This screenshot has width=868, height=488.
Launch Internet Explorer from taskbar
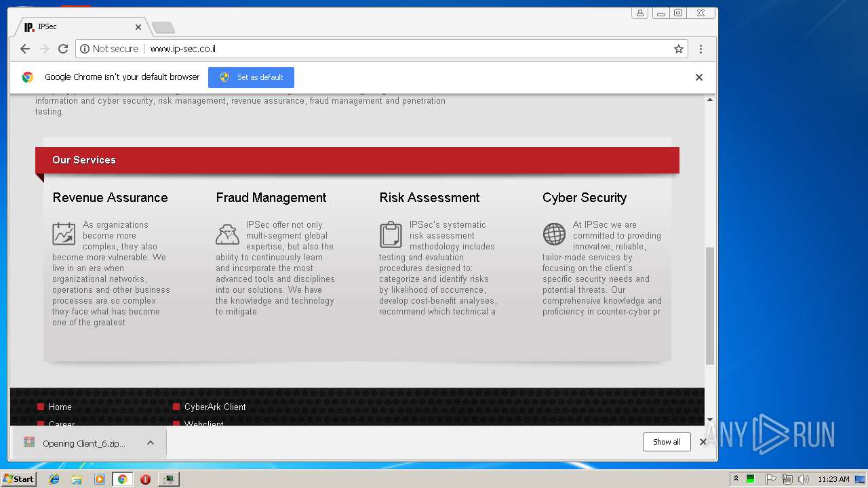[54, 479]
